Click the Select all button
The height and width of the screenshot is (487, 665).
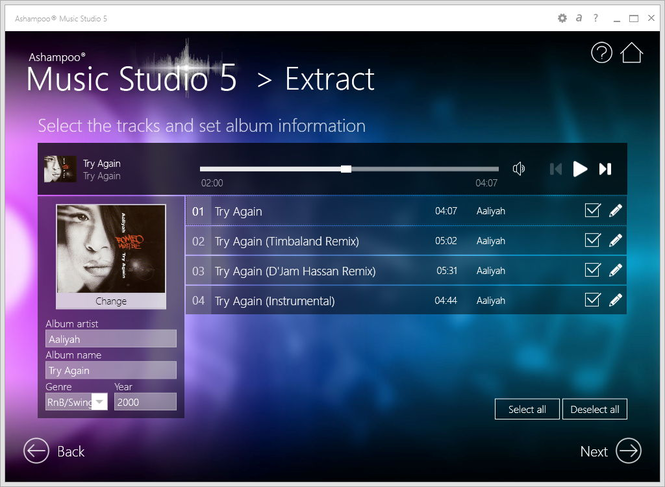(x=527, y=409)
